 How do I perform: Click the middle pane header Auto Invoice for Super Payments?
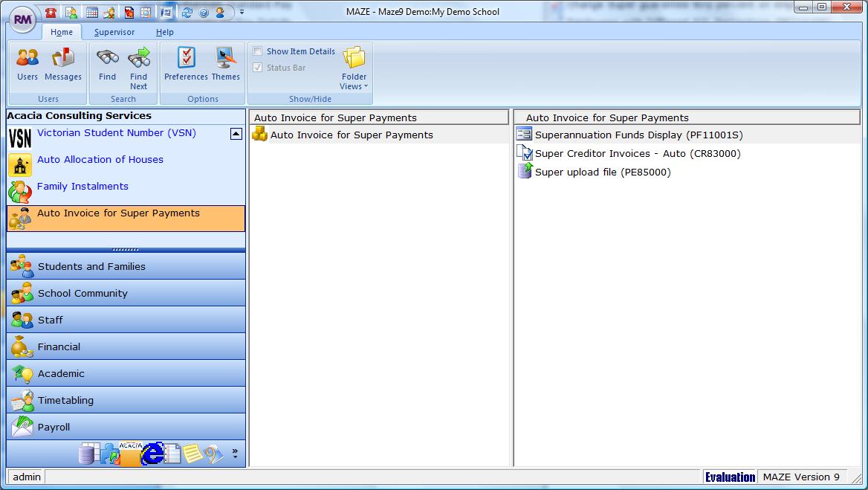pyautogui.click(x=379, y=117)
